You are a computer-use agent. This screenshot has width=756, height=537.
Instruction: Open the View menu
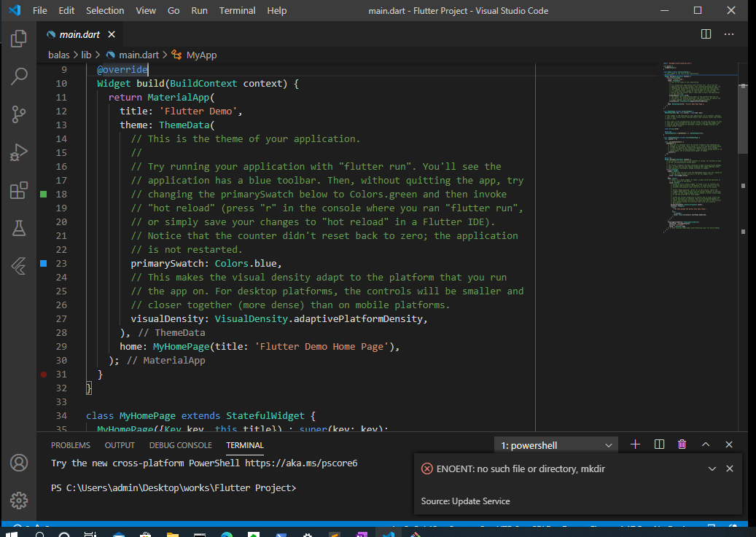[146, 10]
